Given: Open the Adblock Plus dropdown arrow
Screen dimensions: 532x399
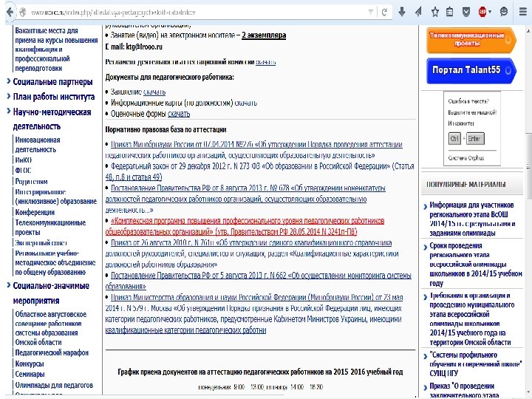Looking at the screenshot, I should [490, 13].
